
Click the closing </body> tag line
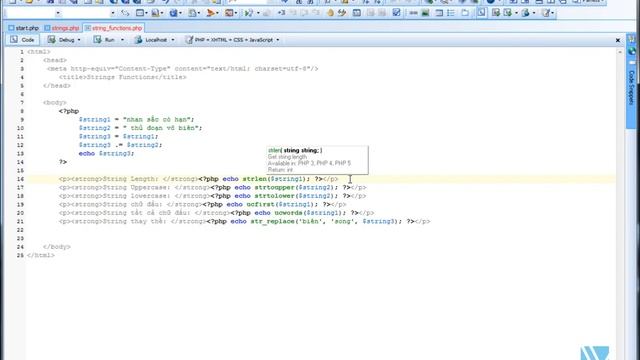point(57,247)
